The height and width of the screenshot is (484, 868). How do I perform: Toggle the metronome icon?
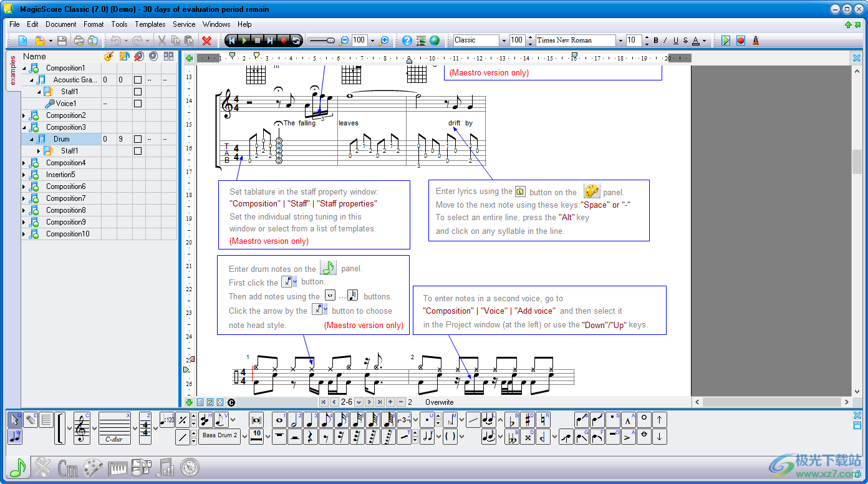756,41
